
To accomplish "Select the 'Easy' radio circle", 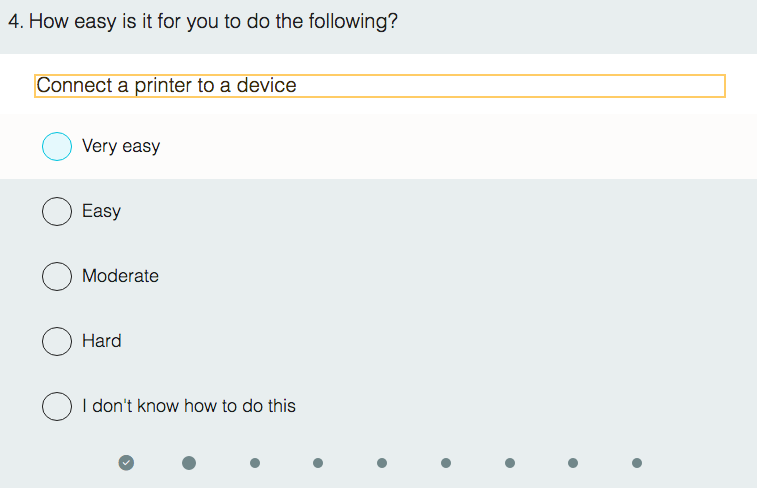I will click(x=57, y=211).
